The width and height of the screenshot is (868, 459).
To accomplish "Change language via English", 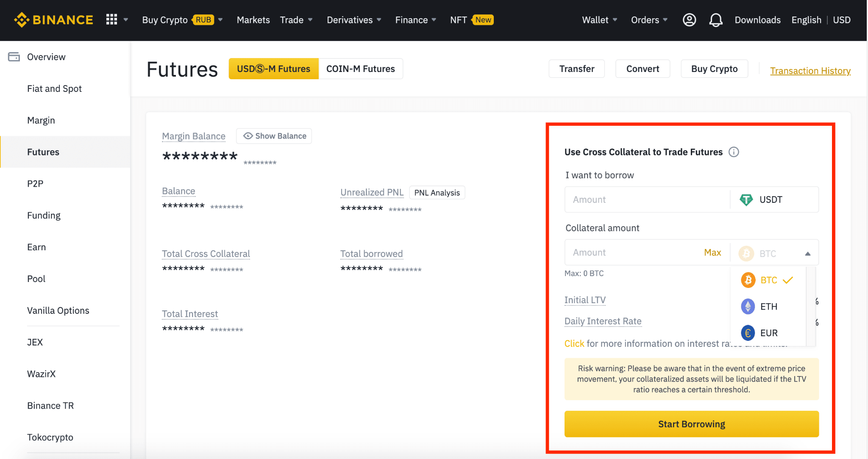I will pos(806,20).
